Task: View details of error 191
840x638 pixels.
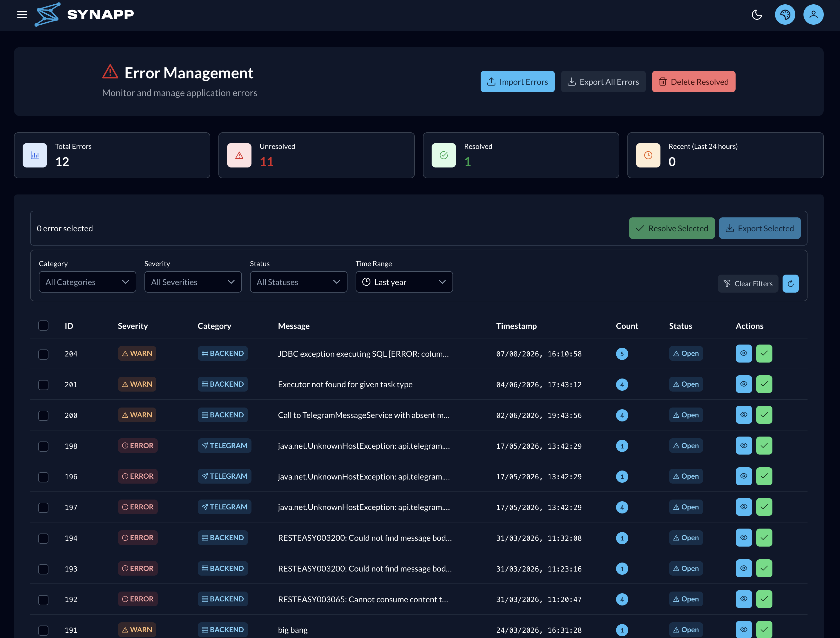Action: pos(743,630)
